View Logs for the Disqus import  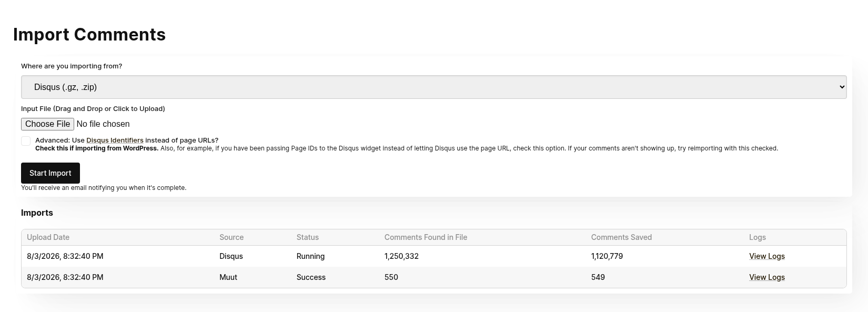tap(767, 256)
